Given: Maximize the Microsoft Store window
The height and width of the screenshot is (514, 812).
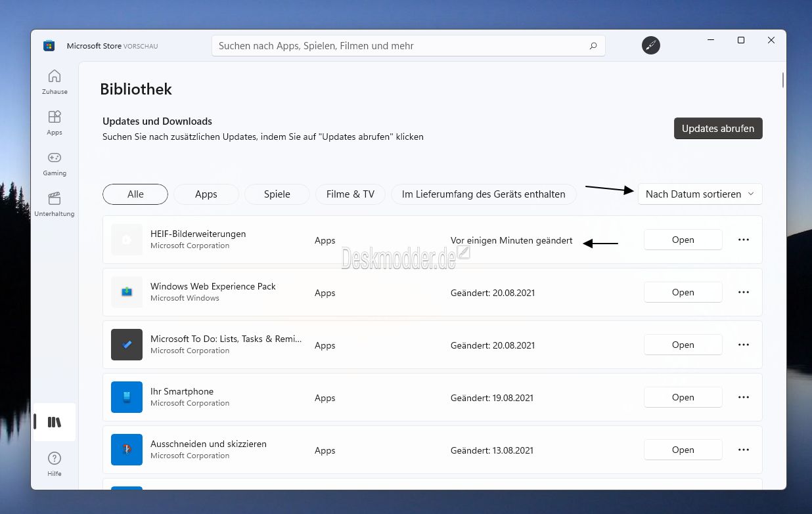Looking at the screenshot, I should click(741, 41).
